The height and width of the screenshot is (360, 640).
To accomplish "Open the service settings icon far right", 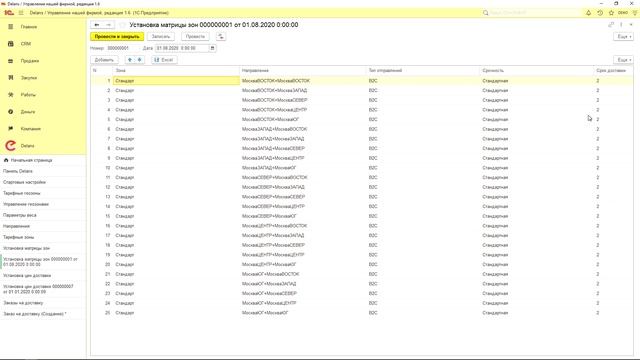I will (635, 13).
